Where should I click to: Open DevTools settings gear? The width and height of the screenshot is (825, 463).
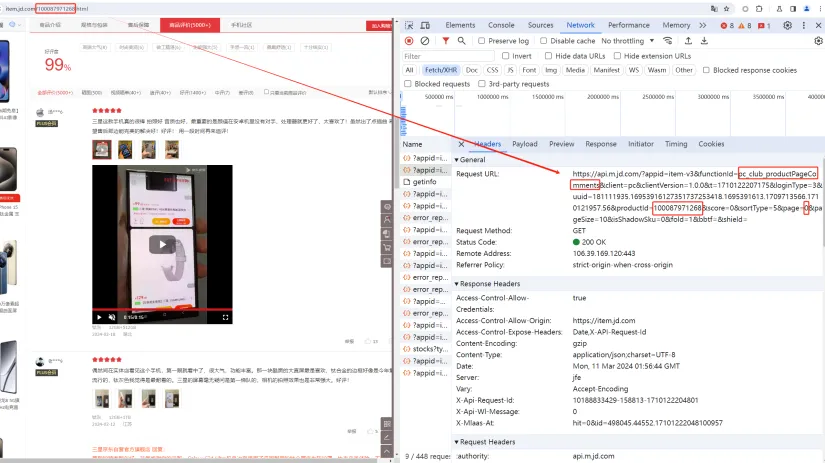(788, 25)
